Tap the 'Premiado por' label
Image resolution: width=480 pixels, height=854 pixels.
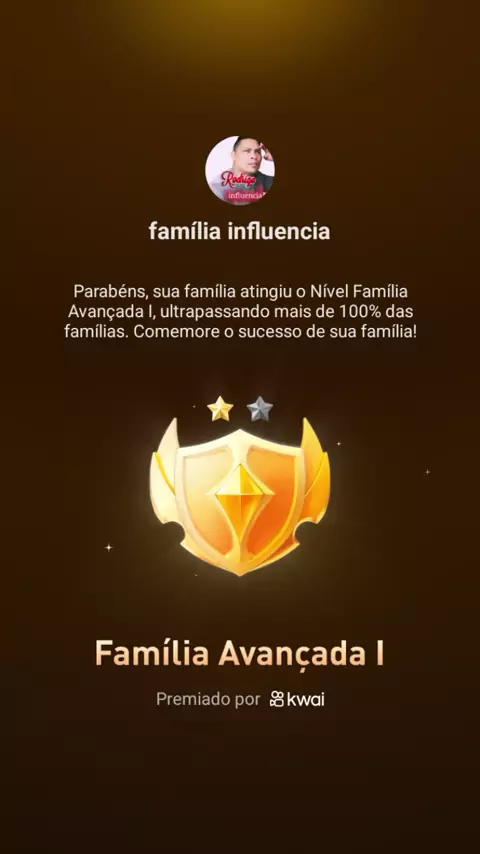(208, 699)
